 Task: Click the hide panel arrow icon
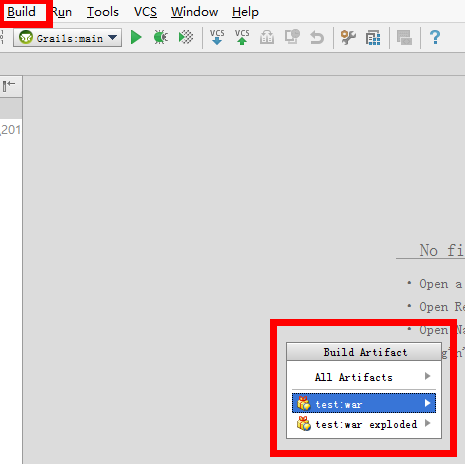pyautogui.click(x=9, y=86)
